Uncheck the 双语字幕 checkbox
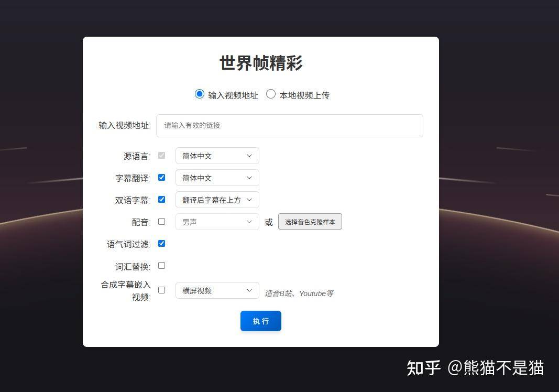 [161, 200]
